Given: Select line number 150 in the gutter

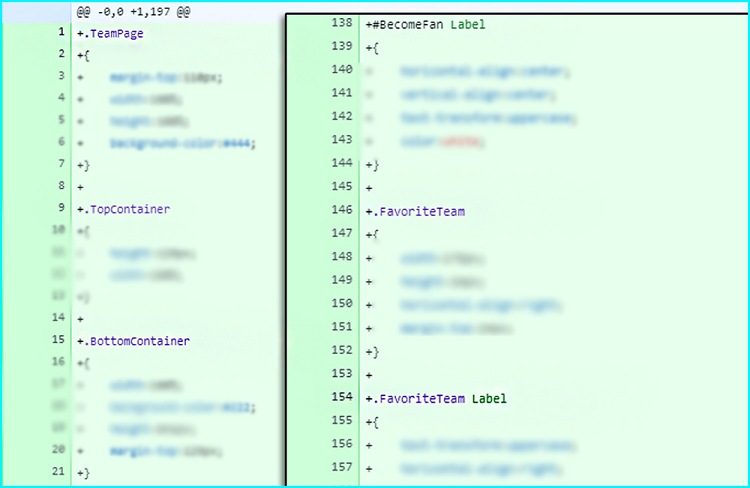Looking at the screenshot, I should pos(341,303).
